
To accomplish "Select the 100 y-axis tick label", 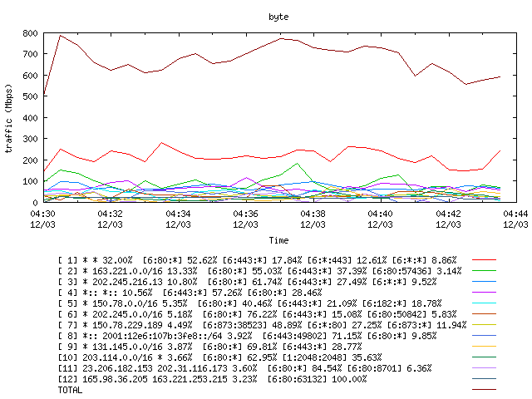I will 30,181.
